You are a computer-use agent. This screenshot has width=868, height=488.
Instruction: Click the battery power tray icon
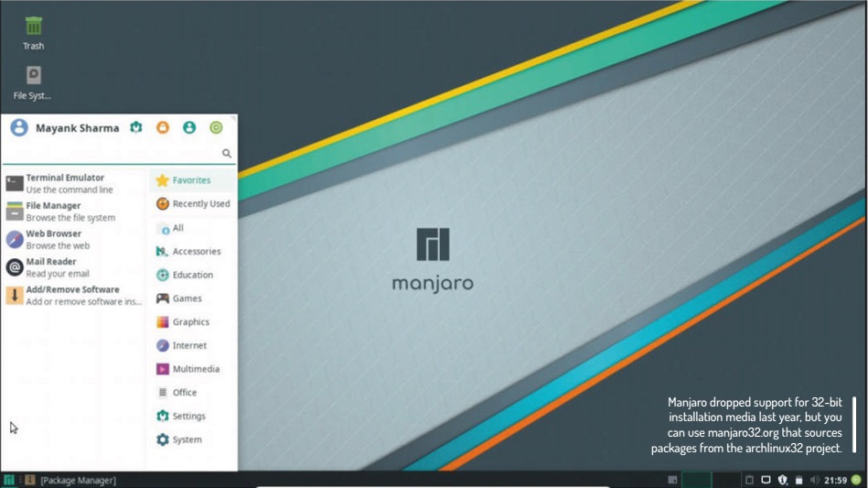[798, 480]
